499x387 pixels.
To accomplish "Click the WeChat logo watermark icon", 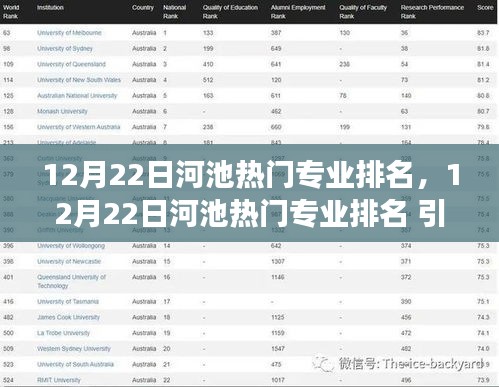I will (x=323, y=364).
